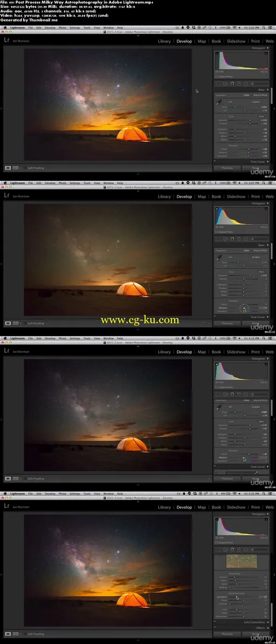The height and width of the screenshot is (644, 276).
Task: Click the Reset button in 3:07 PM frame
Action: click(256, 323)
